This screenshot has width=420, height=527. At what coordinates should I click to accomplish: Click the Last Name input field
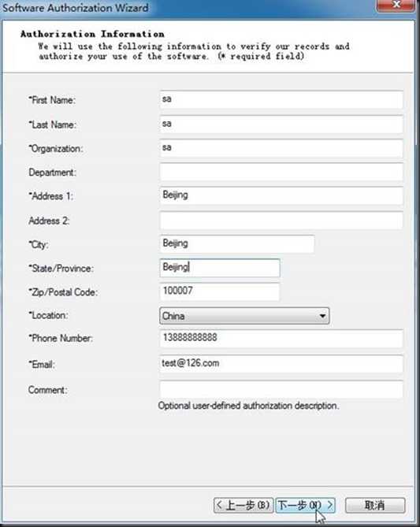click(281, 124)
